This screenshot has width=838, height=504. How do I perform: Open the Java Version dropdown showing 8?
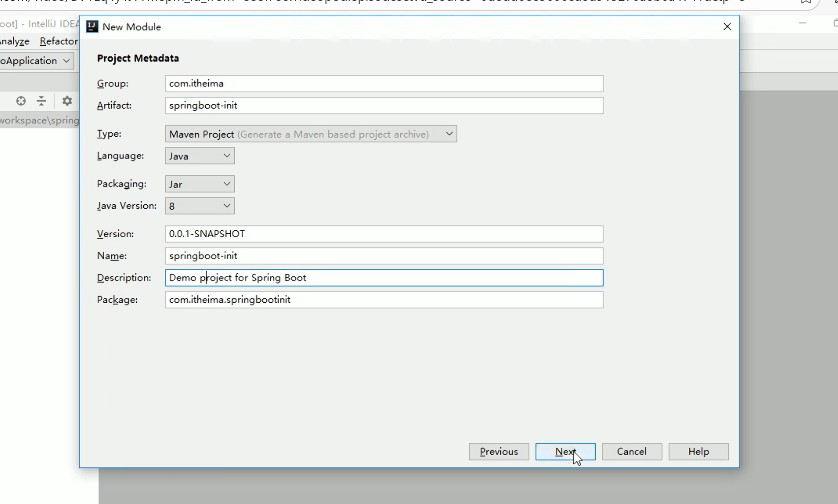199,206
